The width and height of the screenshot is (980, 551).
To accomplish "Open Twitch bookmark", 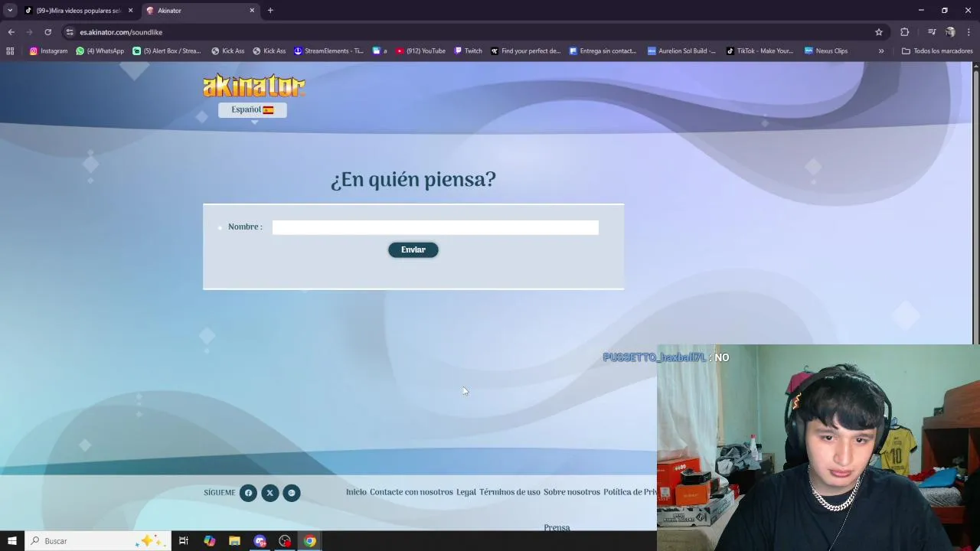I will (468, 51).
